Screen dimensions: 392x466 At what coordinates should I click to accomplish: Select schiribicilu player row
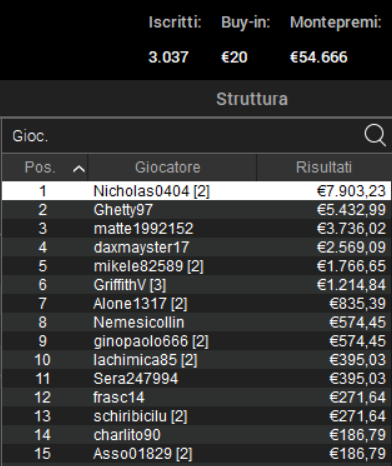pyautogui.click(x=196, y=416)
